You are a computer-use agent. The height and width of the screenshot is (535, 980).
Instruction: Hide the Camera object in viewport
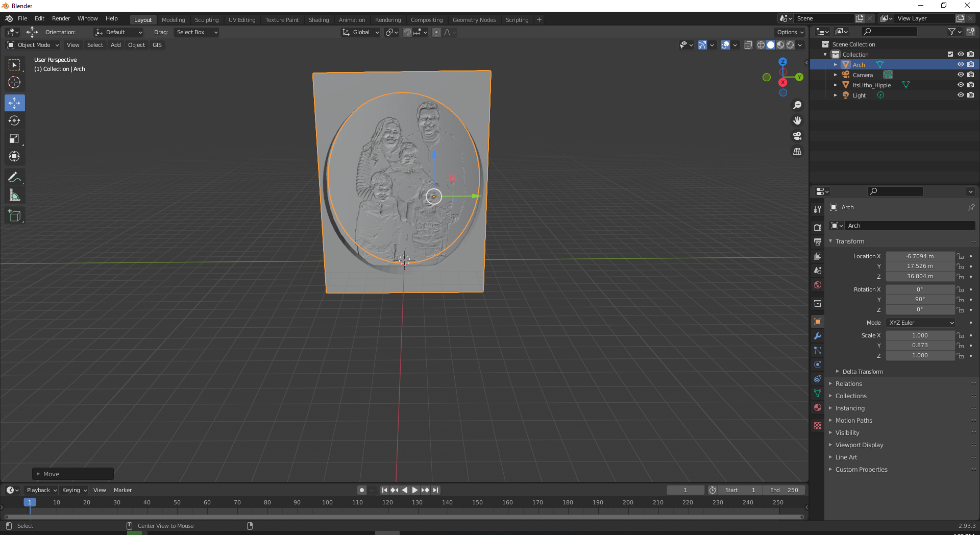[961, 75]
